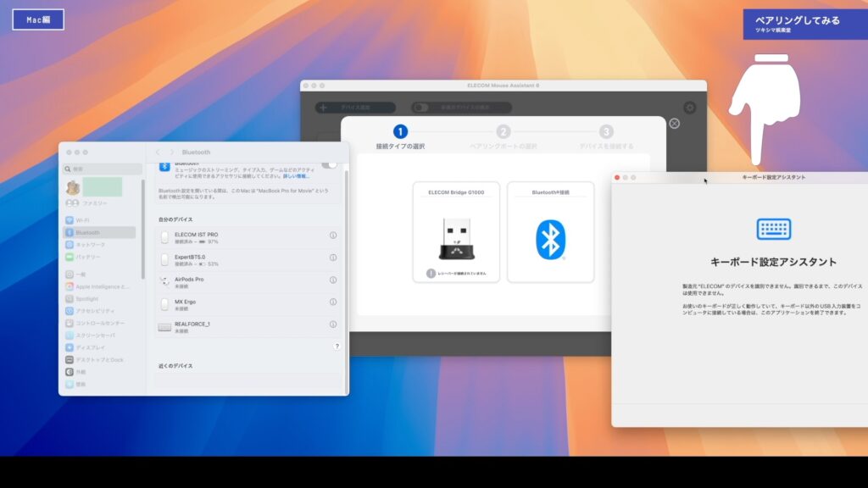This screenshot has height=488, width=868.
Task: Open the Bluetooth help question mark button
Action: point(337,347)
